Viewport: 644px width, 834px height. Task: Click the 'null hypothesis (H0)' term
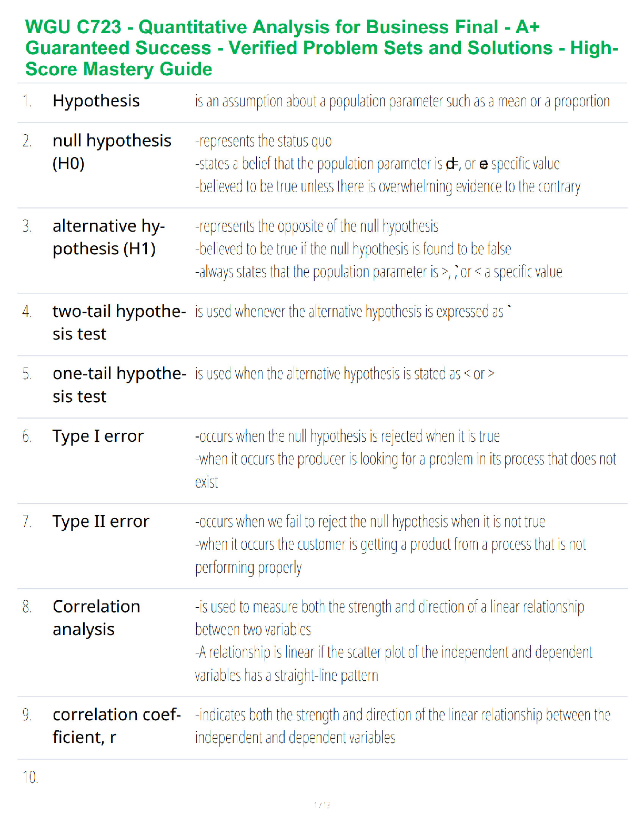pos(112,152)
